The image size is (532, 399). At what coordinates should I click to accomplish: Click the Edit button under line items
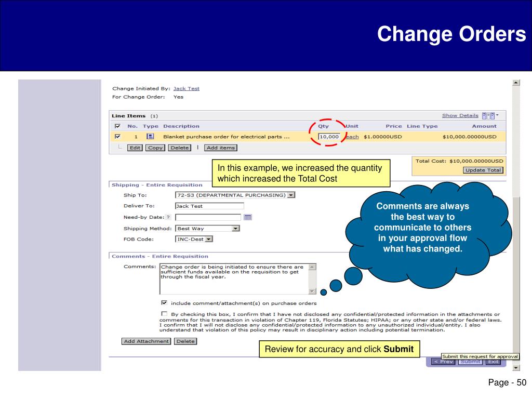tap(135, 148)
